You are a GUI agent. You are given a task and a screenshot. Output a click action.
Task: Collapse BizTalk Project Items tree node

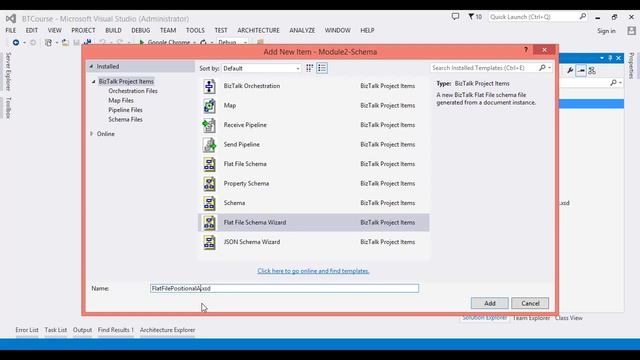(93, 82)
